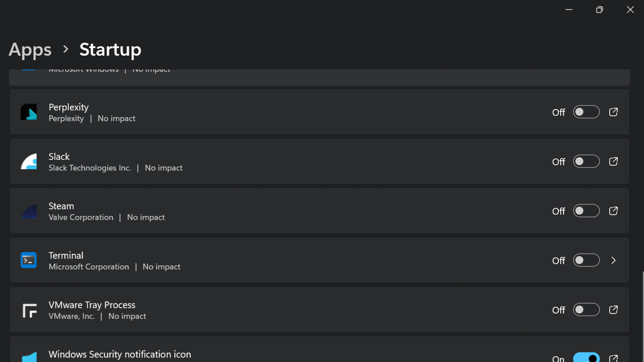Click the vertical scrollbar thumb
644x362 pixels.
click(x=642, y=316)
